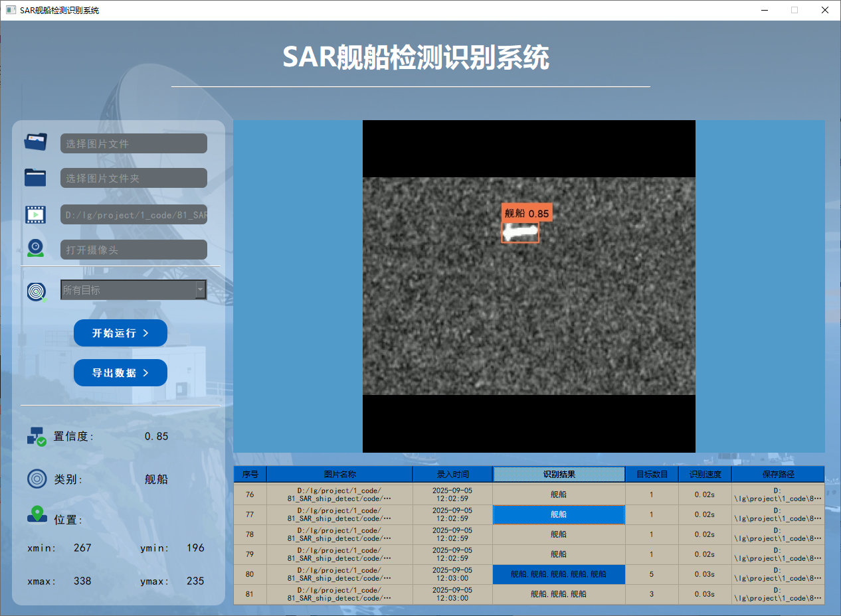Click the 导出数据 button

(120, 372)
